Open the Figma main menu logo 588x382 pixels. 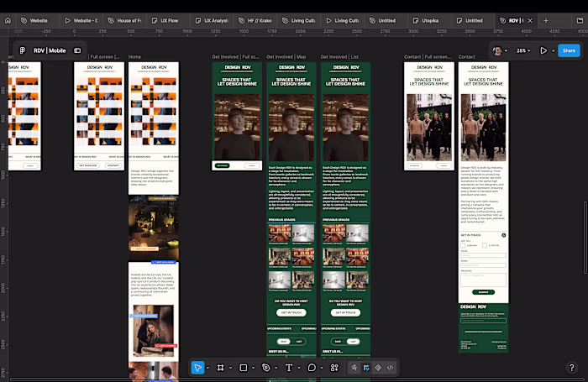[23, 50]
